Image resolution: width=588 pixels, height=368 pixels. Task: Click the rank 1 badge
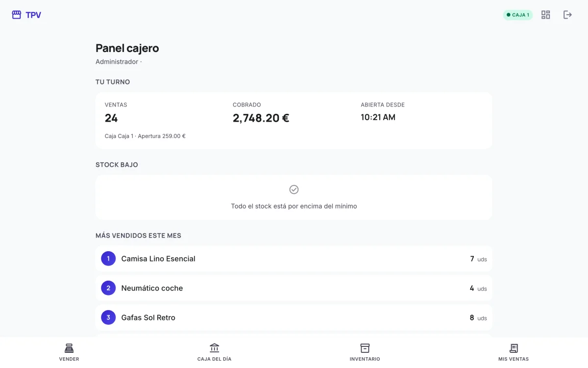[x=108, y=259]
